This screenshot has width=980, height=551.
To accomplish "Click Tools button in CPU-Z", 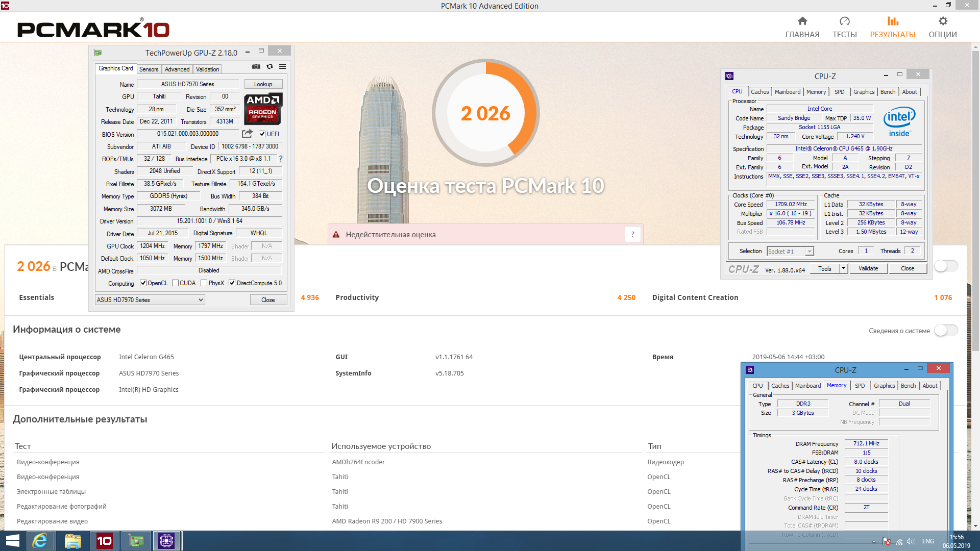I will pos(825,268).
